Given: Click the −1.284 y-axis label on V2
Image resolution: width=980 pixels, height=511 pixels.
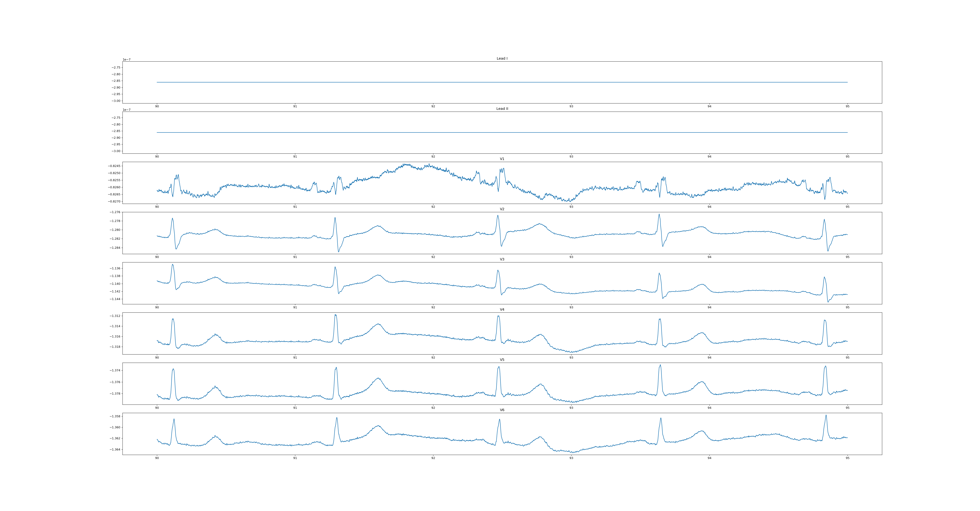Looking at the screenshot, I should click(115, 248).
